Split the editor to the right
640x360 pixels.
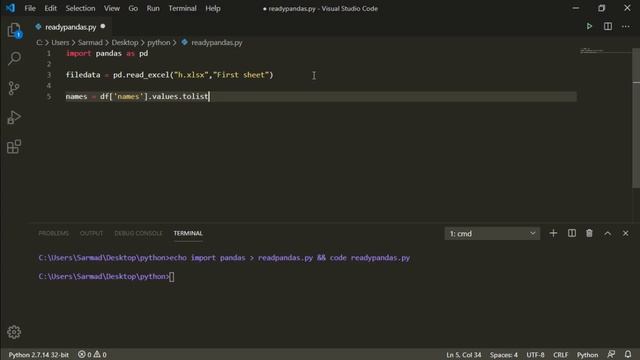[608, 27]
